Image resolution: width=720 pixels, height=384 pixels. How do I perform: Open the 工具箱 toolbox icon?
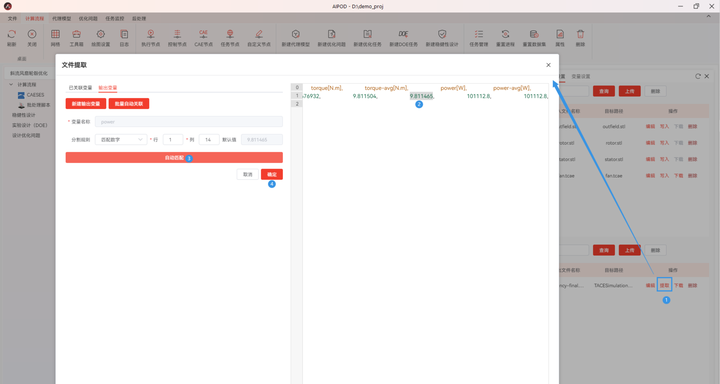(76, 34)
